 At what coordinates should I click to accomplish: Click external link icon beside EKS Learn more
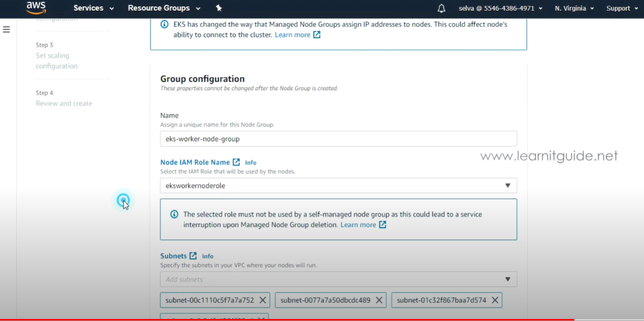tap(317, 35)
